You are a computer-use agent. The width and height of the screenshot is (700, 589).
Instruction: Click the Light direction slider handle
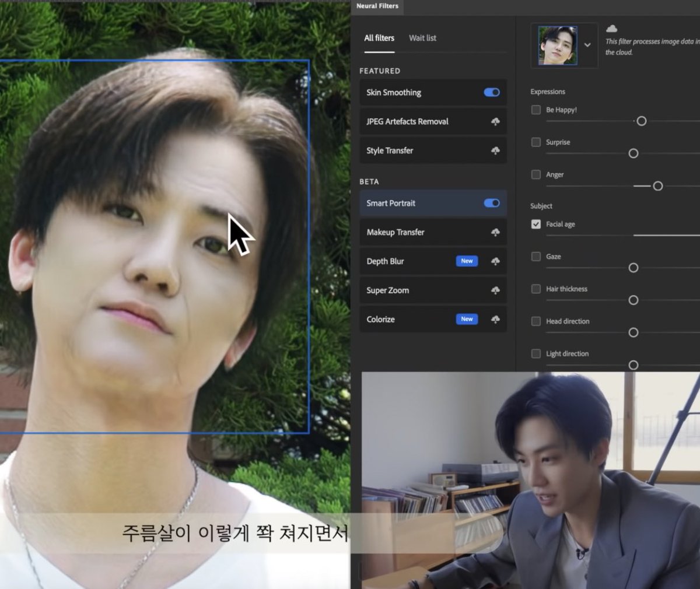[x=633, y=365]
